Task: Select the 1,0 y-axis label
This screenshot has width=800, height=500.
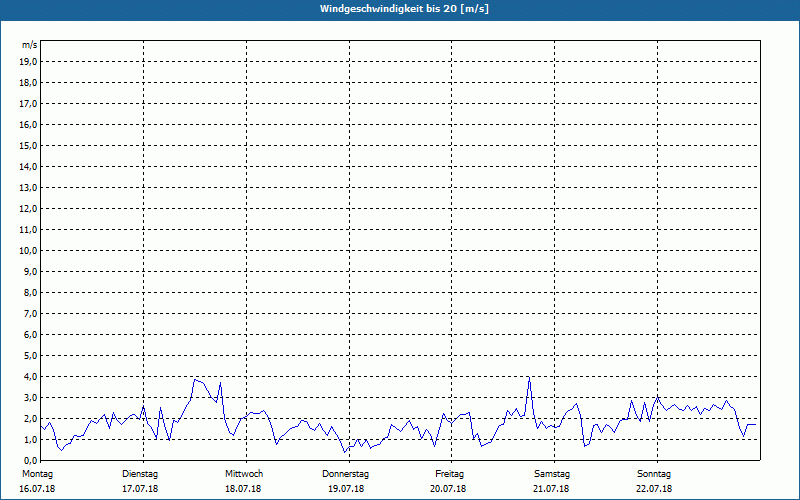Action: pyautogui.click(x=30, y=439)
